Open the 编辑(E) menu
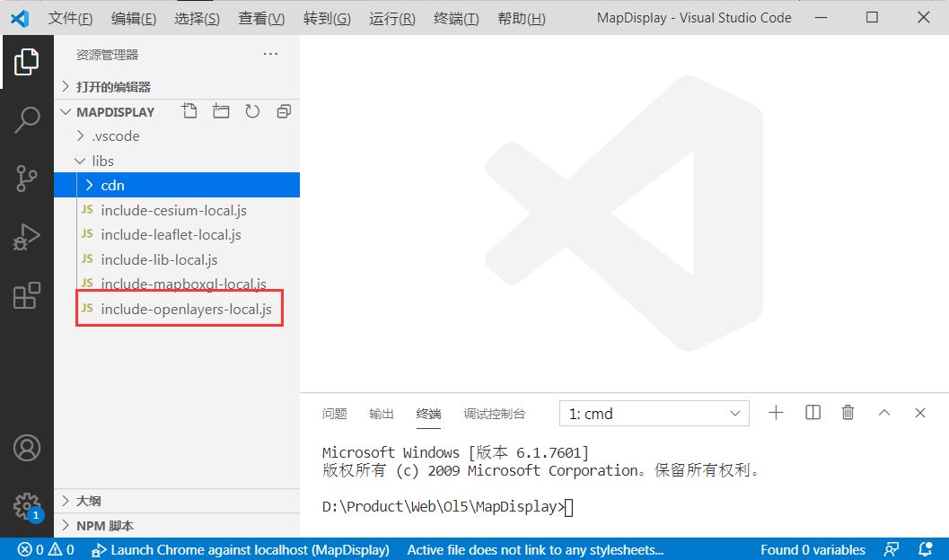Screen dimensions: 949x560 click(134, 19)
